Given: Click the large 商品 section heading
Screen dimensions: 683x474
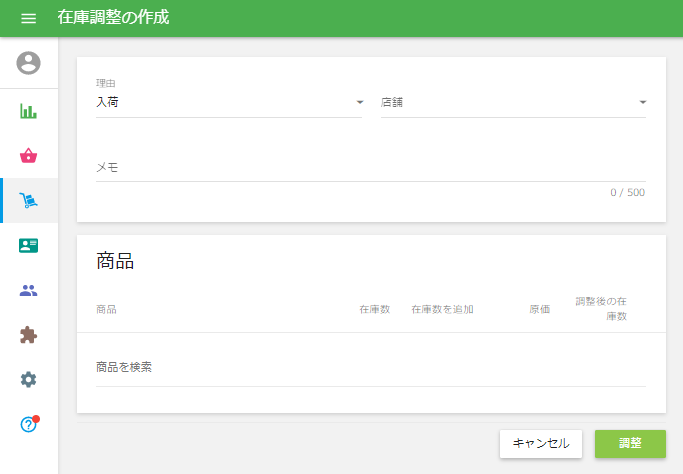Looking at the screenshot, I should pyautogui.click(x=115, y=261).
